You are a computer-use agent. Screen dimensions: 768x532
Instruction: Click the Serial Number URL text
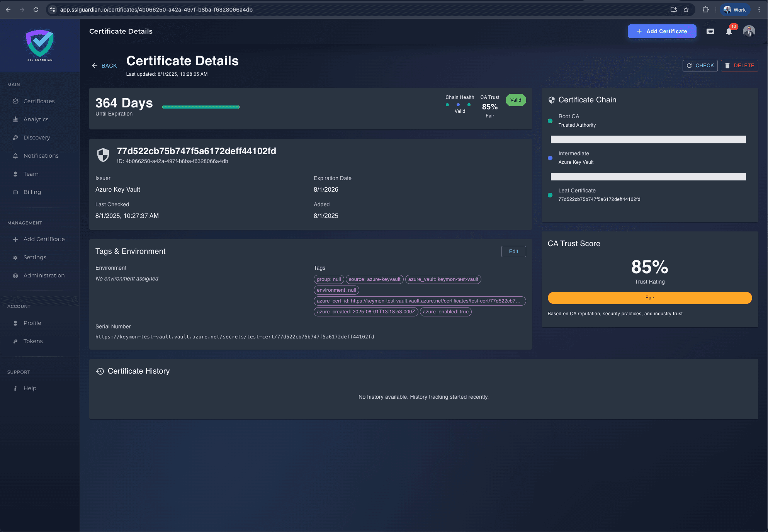(x=234, y=337)
